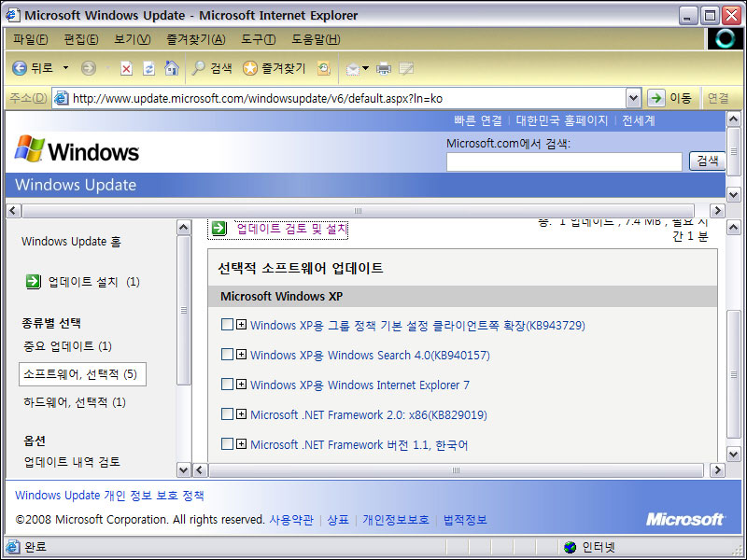The width and height of the screenshot is (747, 560).
Task: Check the .NET Framework 1.1 한국어 checkbox
Action: point(227,444)
